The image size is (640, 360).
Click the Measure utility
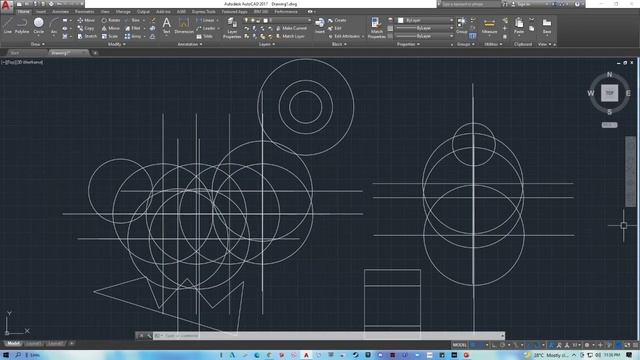[x=489, y=25]
